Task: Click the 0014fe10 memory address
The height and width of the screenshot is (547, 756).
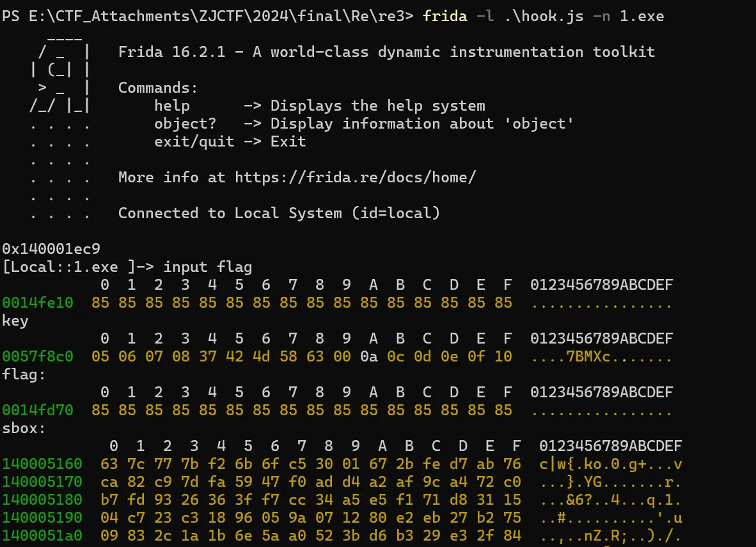Action: click(38, 303)
